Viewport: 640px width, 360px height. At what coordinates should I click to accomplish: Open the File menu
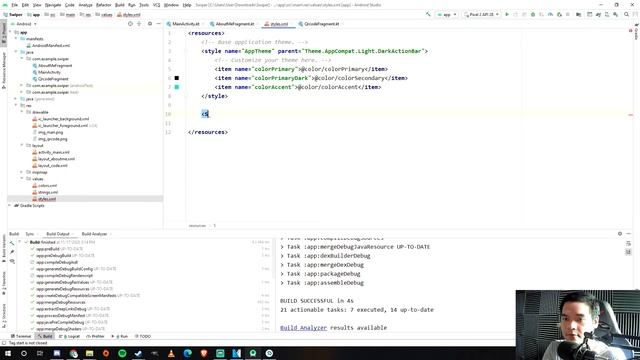coord(15,5)
